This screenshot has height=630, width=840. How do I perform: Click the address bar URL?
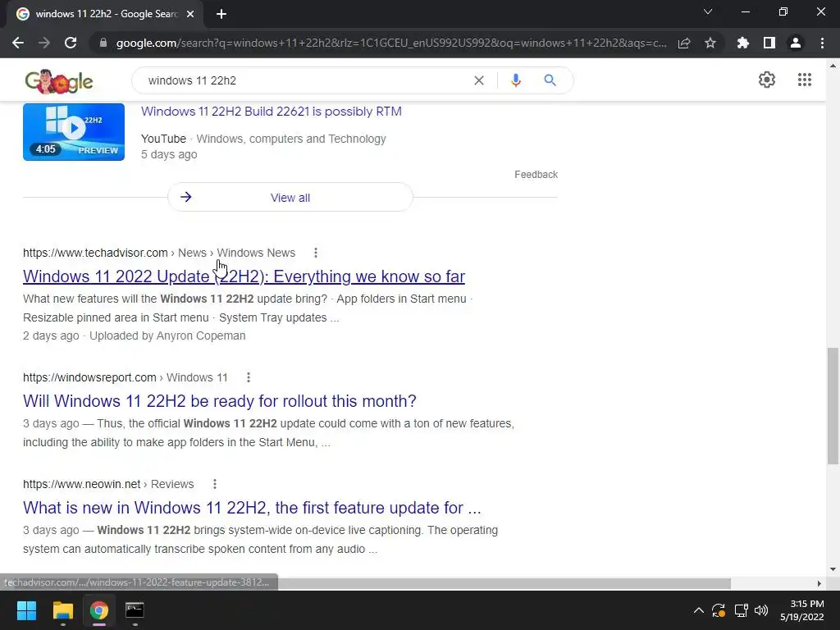pos(391,43)
